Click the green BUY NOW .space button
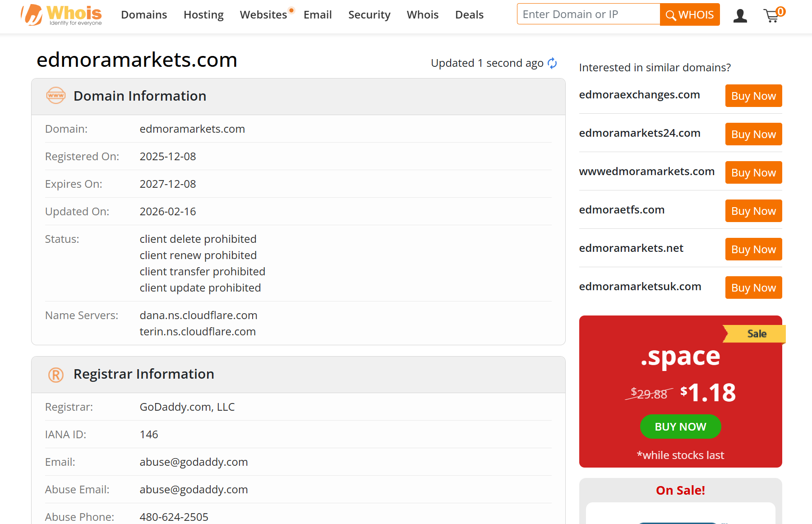This screenshot has width=812, height=524. [680, 427]
